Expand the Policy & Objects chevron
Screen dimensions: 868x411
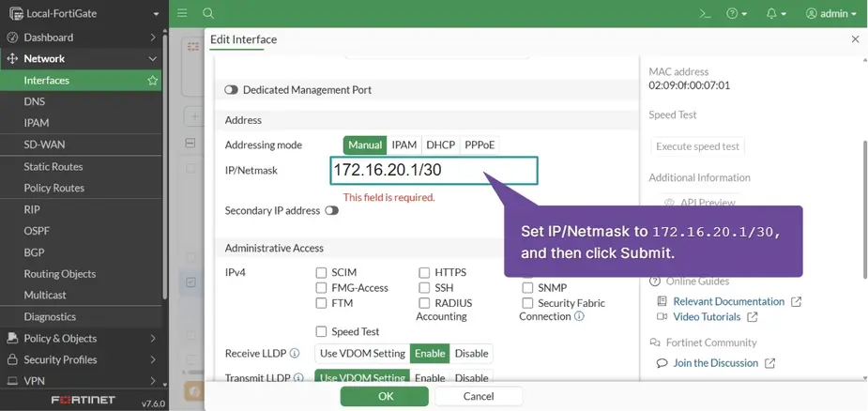(153, 339)
